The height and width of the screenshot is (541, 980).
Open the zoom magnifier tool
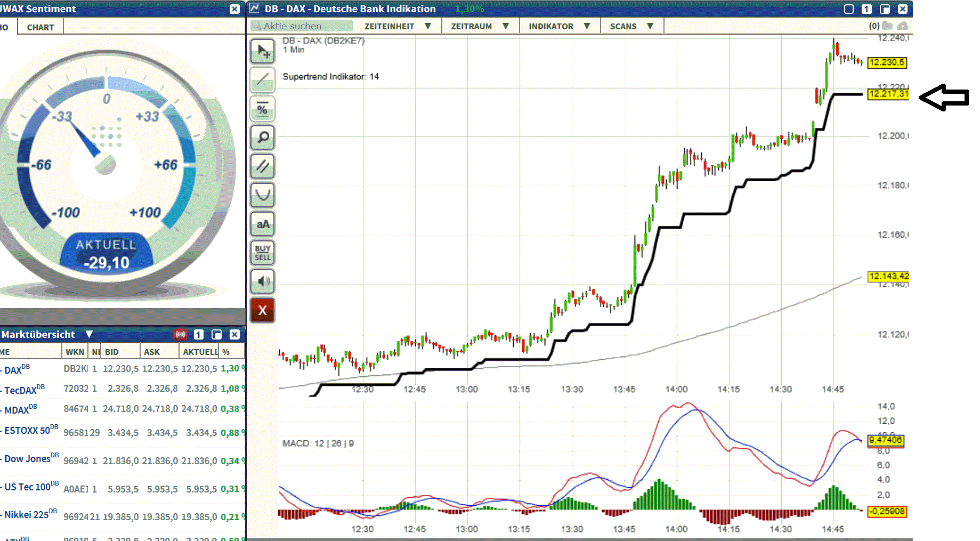[262, 138]
